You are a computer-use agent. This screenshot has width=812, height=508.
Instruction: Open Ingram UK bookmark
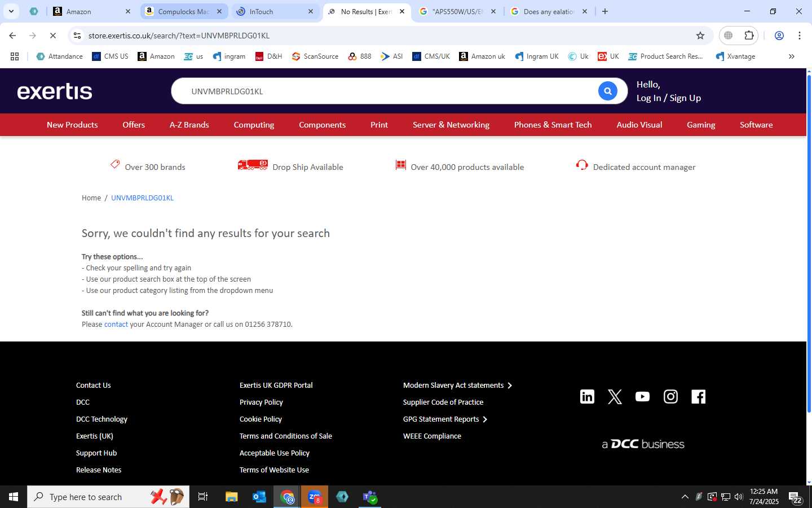[537, 56]
